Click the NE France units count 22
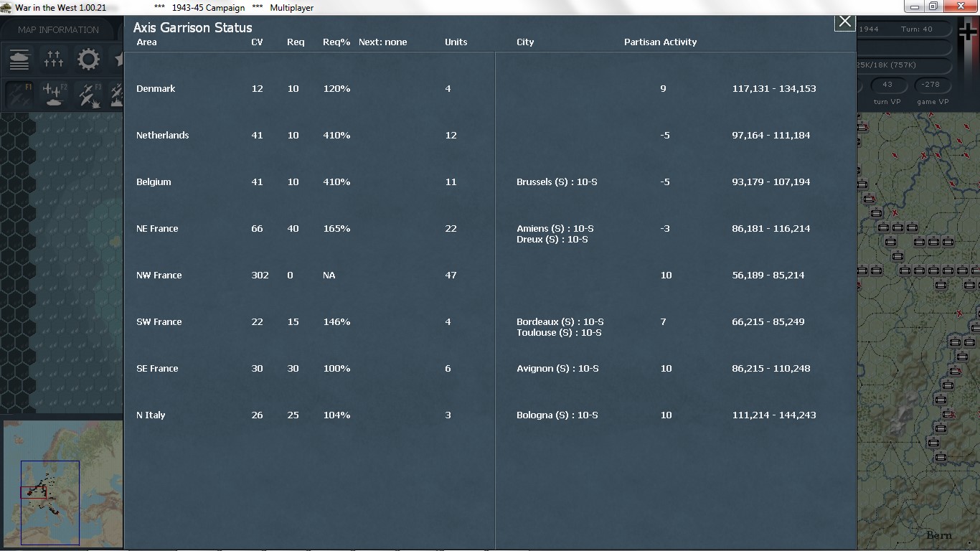Image resolution: width=980 pixels, height=551 pixels. point(451,229)
